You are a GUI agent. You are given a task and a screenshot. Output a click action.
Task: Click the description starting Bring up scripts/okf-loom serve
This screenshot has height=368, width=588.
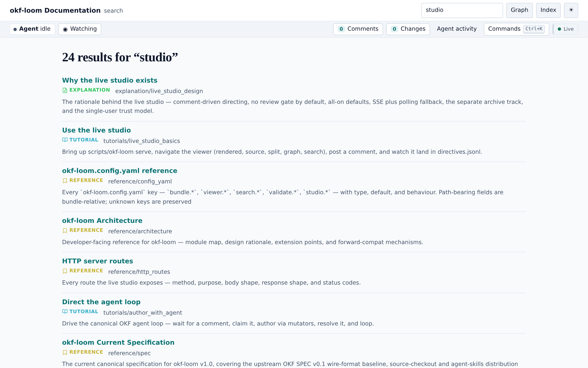click(x=272, y=152)
